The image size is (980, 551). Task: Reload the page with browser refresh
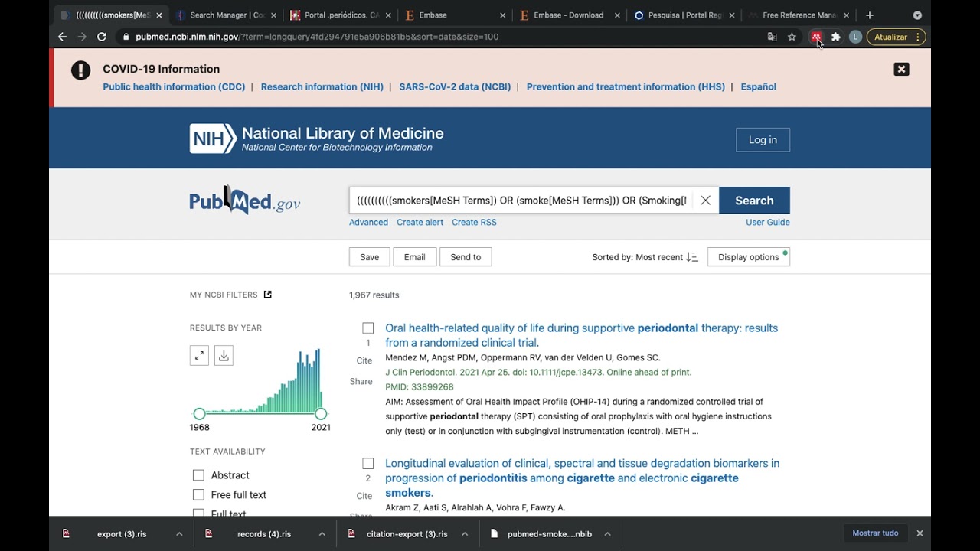click(102, 37)
